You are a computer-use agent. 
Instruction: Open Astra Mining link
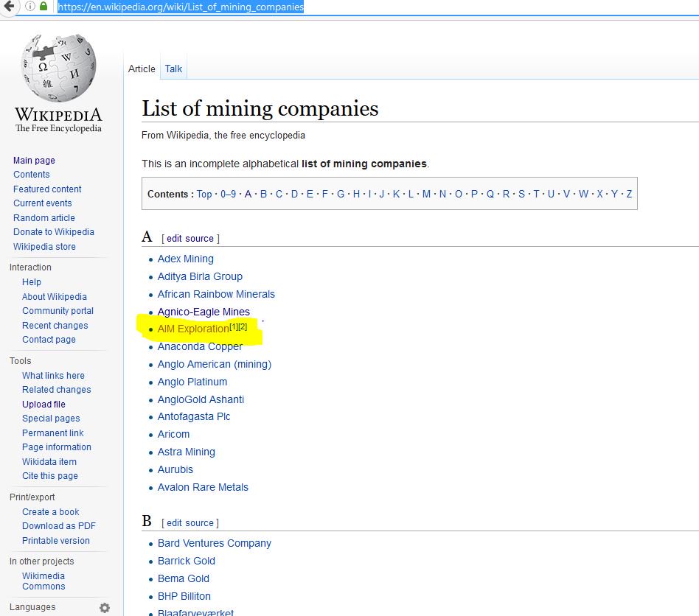click(x=187, y=452)
